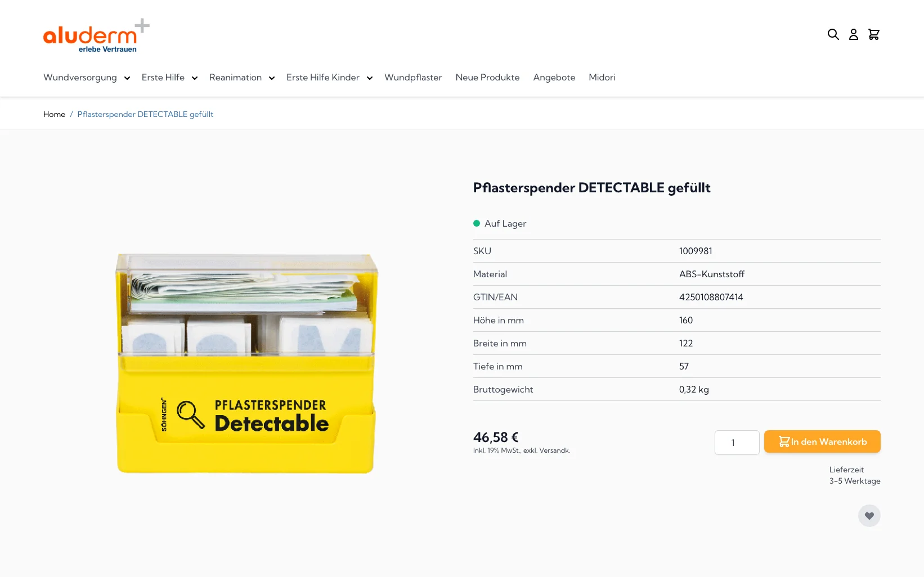Select the Tiefe in mm value 57
This screenshot has height=577, width=924.
point(684,366)
